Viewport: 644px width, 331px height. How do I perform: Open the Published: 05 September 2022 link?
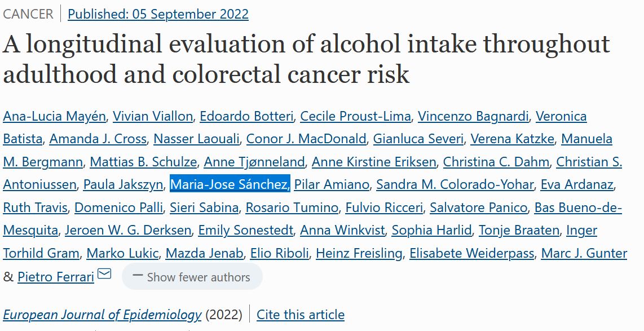pyautogui.click(x=158, y=14)
